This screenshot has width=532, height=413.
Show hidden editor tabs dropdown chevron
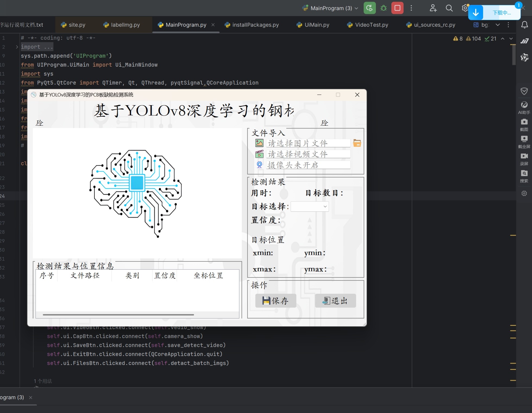click(498, 25)
